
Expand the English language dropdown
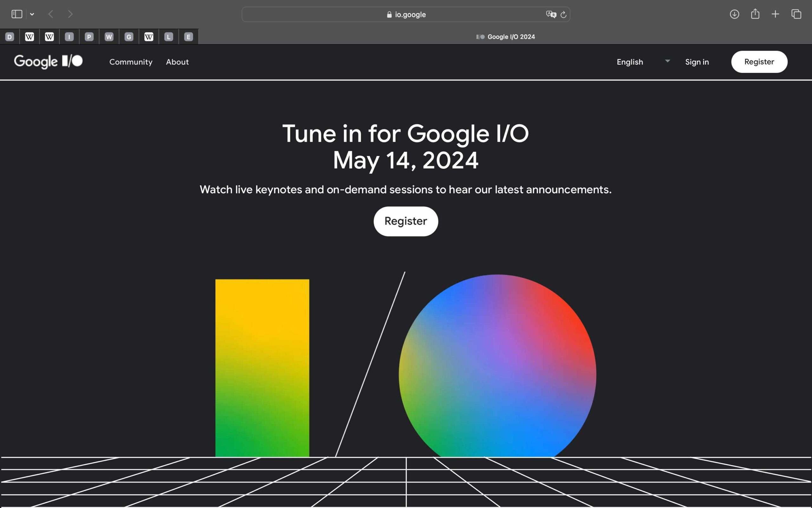[x=643, y=62]
